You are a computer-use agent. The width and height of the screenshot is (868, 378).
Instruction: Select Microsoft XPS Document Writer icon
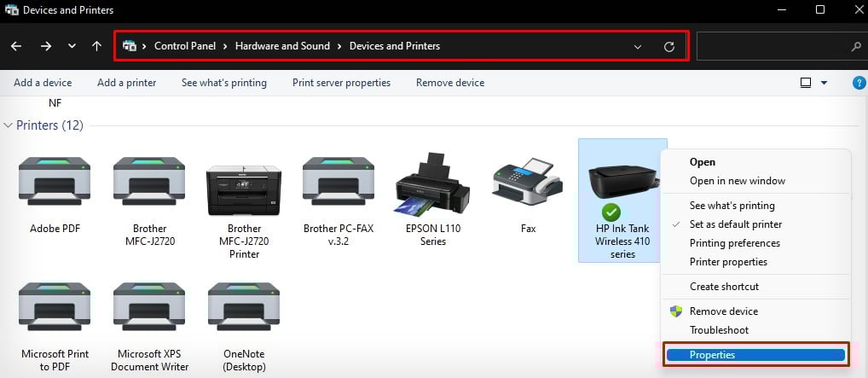149,306
